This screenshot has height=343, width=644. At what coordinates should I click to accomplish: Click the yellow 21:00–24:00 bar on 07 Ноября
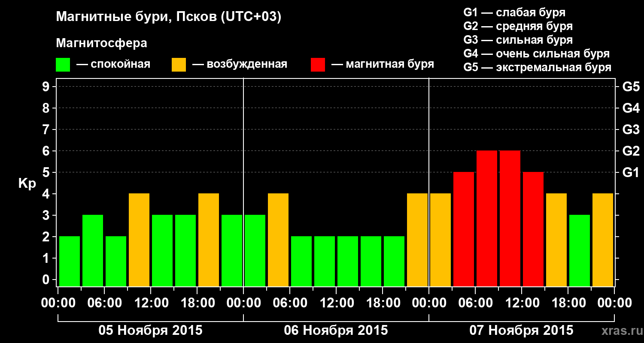[x=603, y=240]
